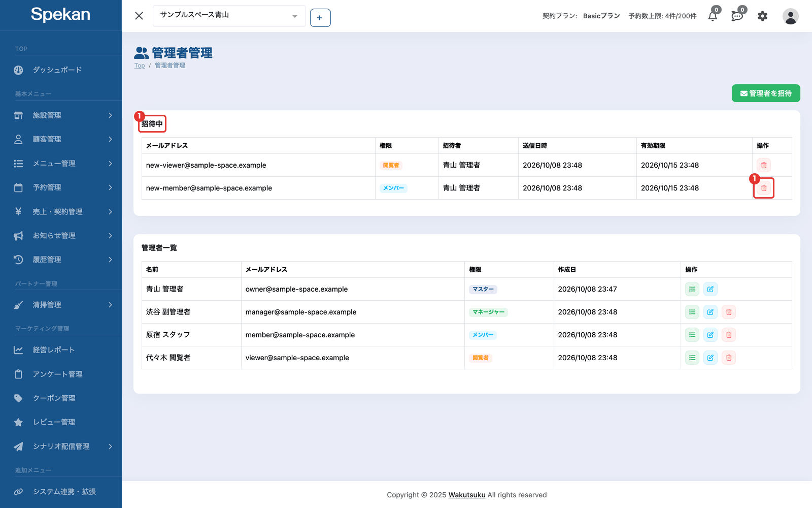The image size is (812, 508).
Task: Close the sidebar with X icon
Action: click(x=139, y=16)
